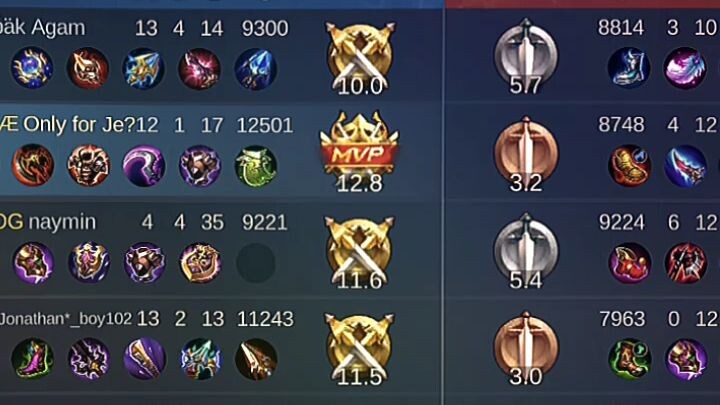Tap the pink boots item in Jonathan's row
This screenshot has width=720, height=405.
click(32, 359)
